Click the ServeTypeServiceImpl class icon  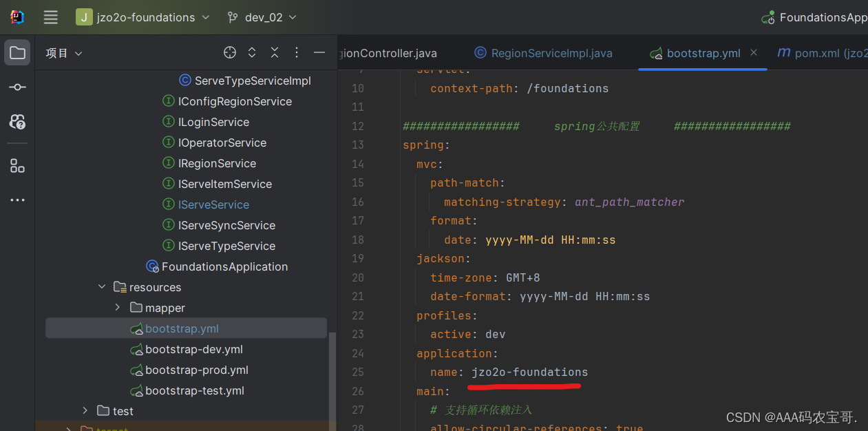click(184, 81)
